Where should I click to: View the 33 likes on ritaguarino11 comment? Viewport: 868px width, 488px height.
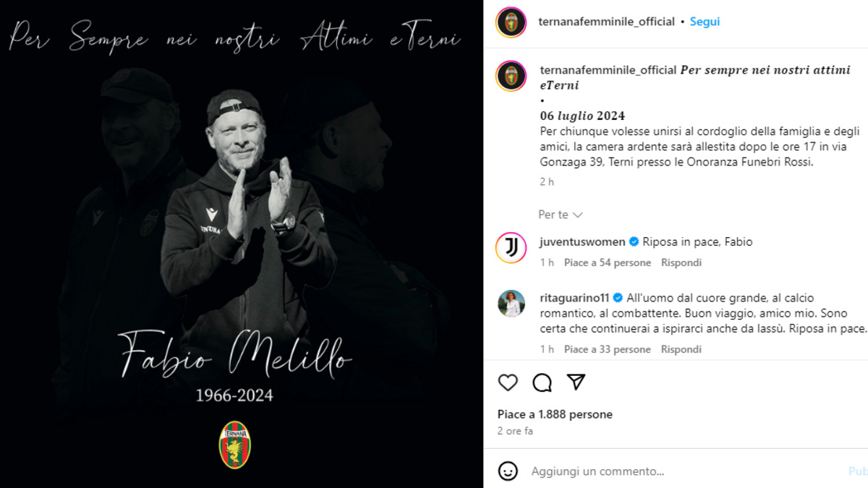608,349
